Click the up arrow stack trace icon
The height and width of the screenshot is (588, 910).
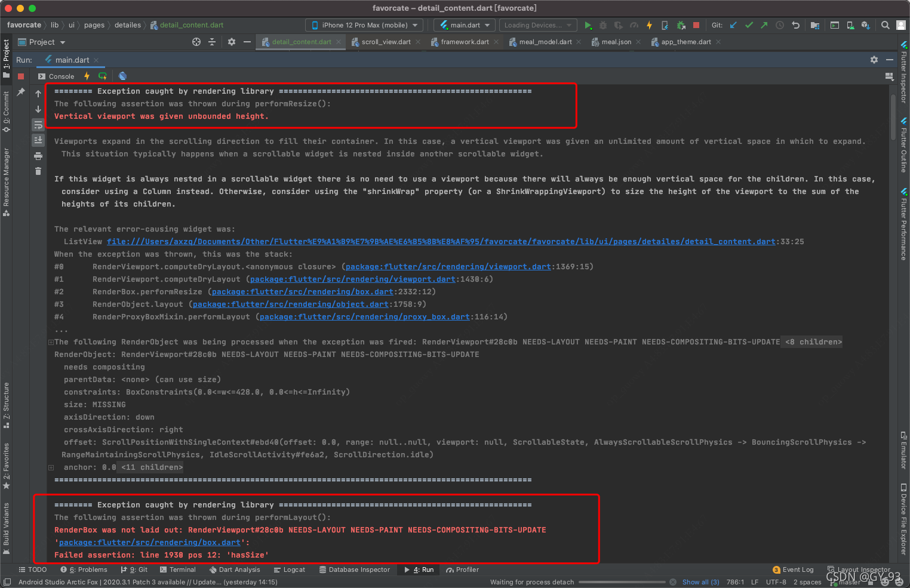coord(38,94)
